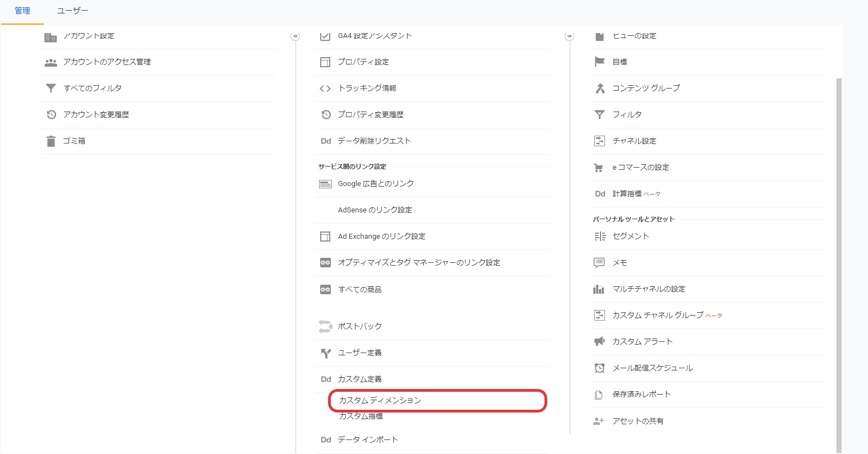The width and height of the screenshot is (868, 454).
Task: Open アセットの共有 link
Action: point(638,421)
